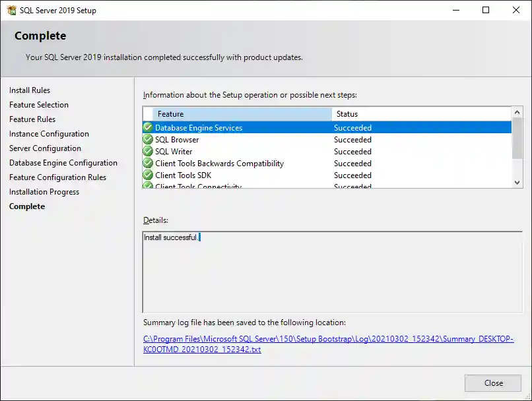Select Installation Progress in the left sidebar
532x401 pixels.
pos(44,191)
